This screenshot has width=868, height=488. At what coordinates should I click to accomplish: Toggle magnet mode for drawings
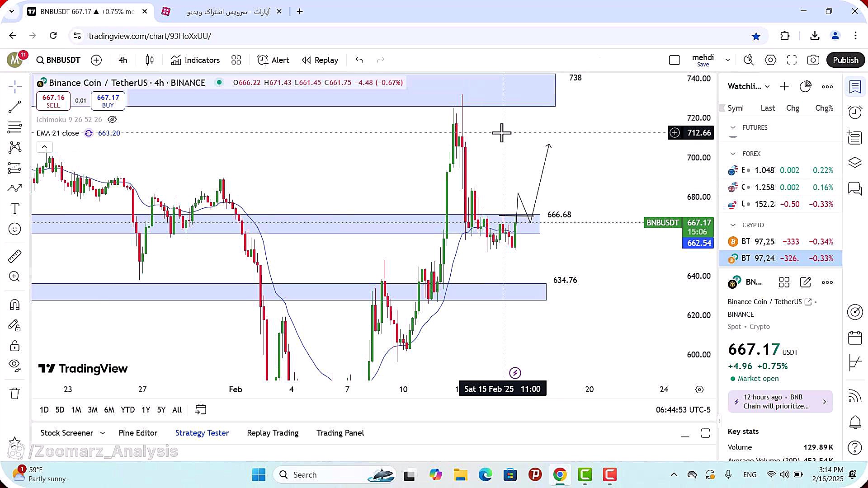coord(14,305)
